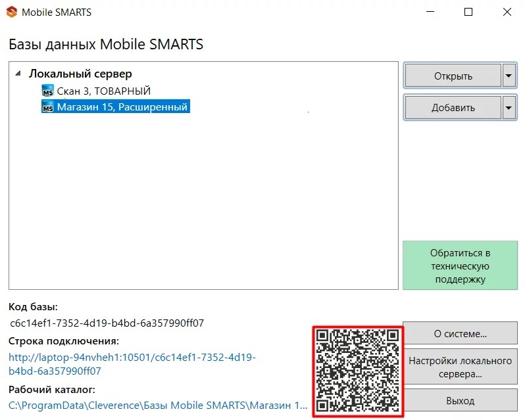Click the Выход button
Image resolution: width=525 pixels, height=420 pixels.
coord(460,400)
